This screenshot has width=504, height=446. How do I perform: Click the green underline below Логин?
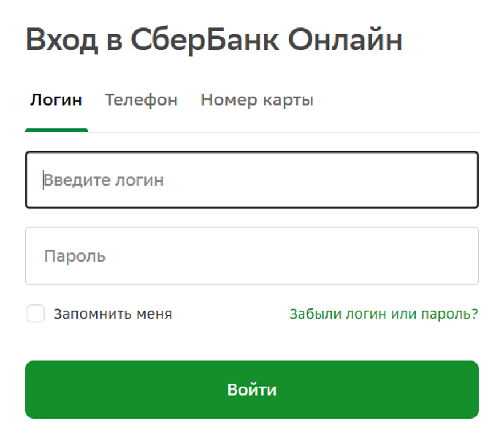(x=57, y=130)
